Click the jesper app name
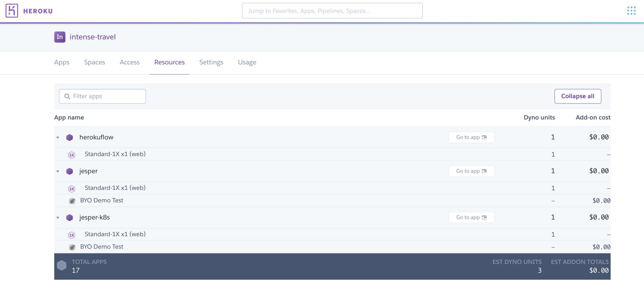The width and height of the screenshot is (644, 301). tap(89, 171)
